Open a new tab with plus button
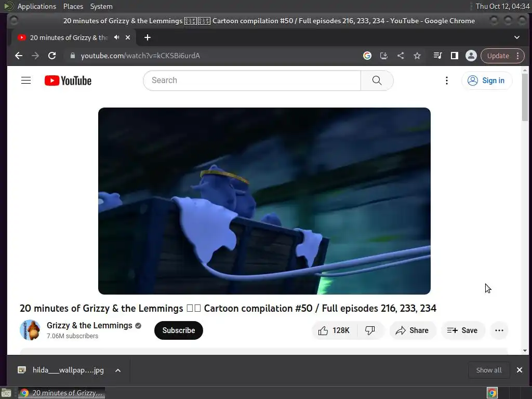 tap(147, 37)
